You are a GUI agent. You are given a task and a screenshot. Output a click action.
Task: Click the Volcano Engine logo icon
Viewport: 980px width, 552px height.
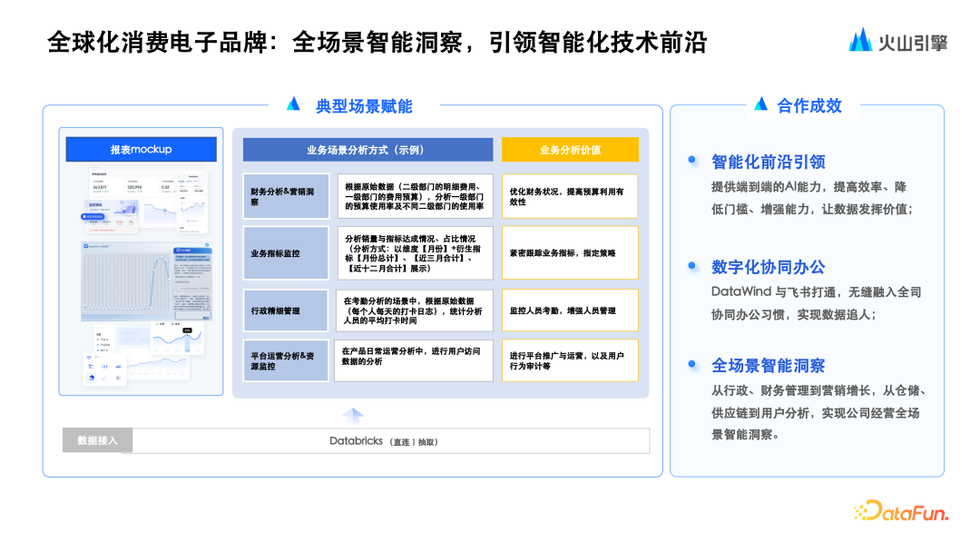860,41
